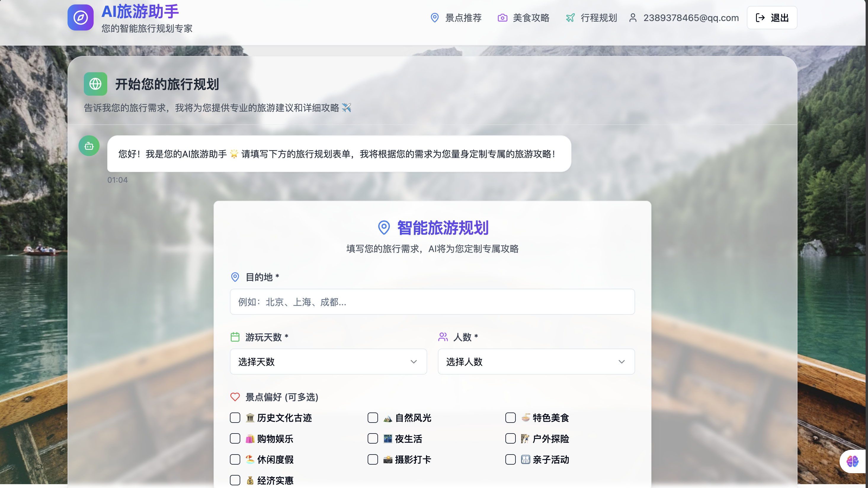
Task: Check the 特色美食 checkbox
Action: [510, 418]
